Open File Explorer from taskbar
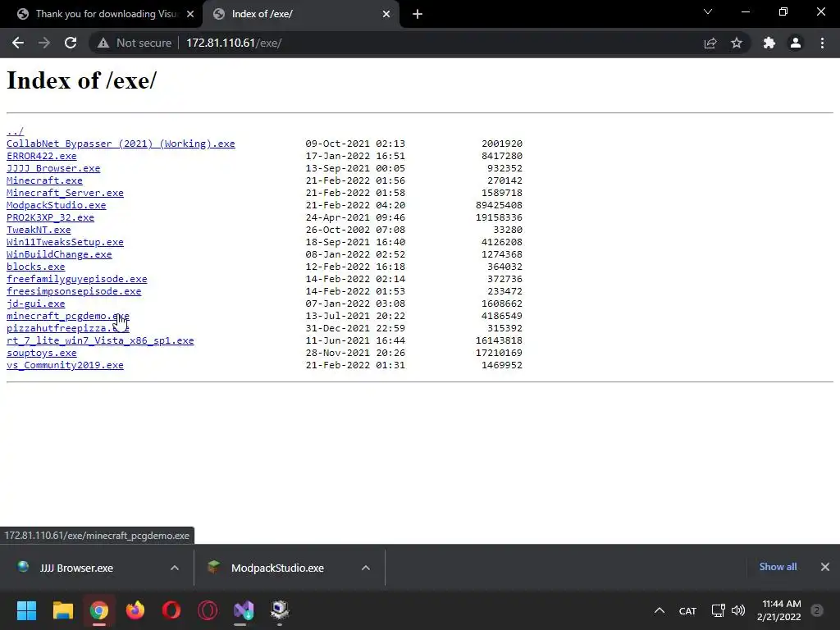840x630 pixels. click(62, 610)
